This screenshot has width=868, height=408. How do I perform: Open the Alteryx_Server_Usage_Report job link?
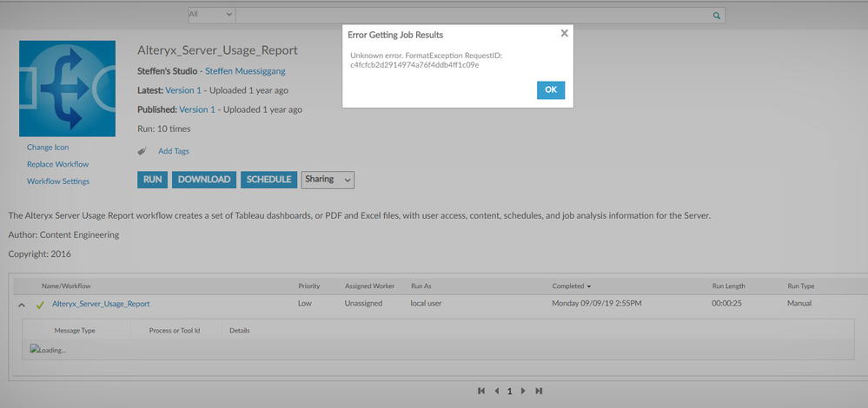click(x=101, y=304)
